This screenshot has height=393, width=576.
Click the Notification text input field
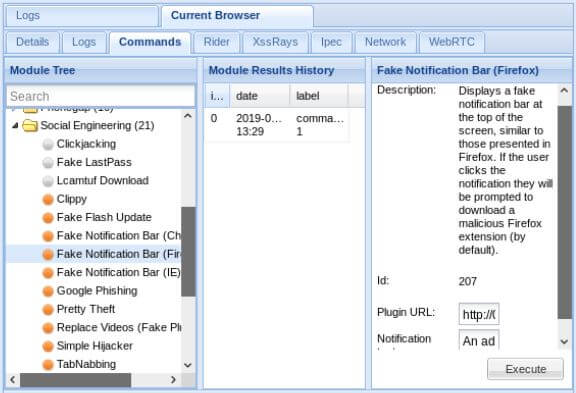[479, 340]
